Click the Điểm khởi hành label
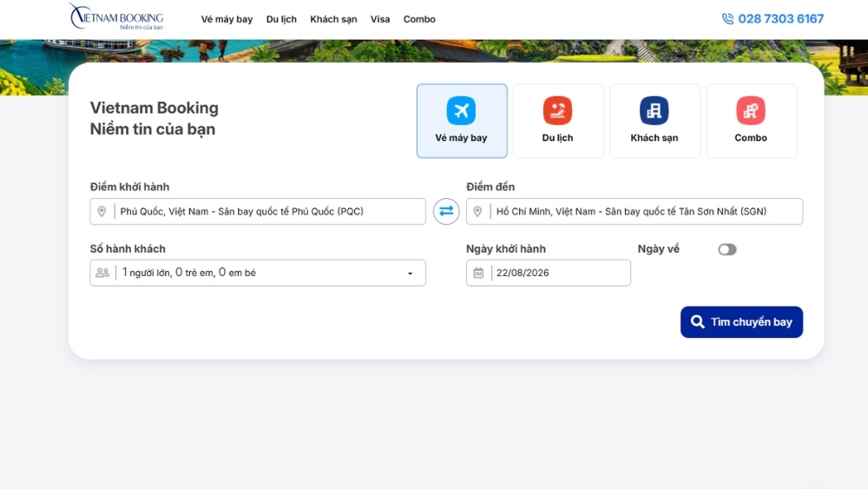Image resolution: width=868 pixels, height=489 pixels. 130,188
